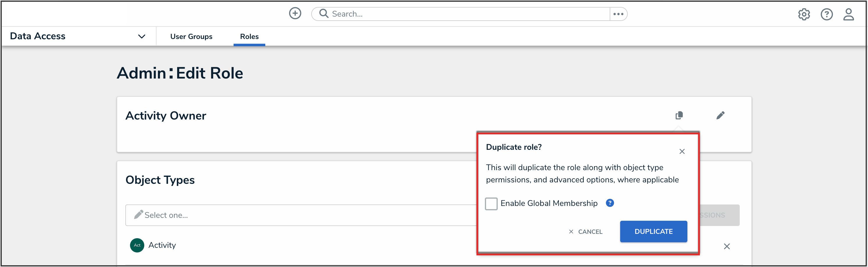Open the help question mark icon
868x267 pixels.
(x=826, y=14)
